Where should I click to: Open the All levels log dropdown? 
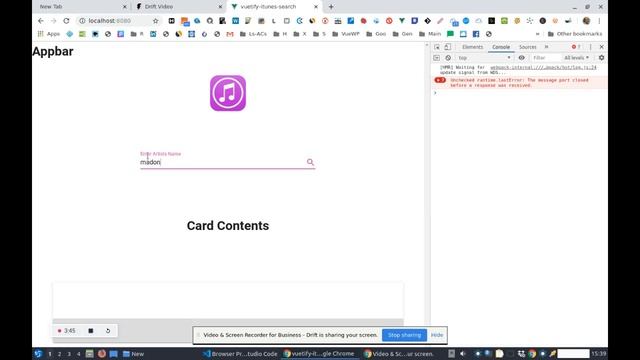click(x=576, y=58)
